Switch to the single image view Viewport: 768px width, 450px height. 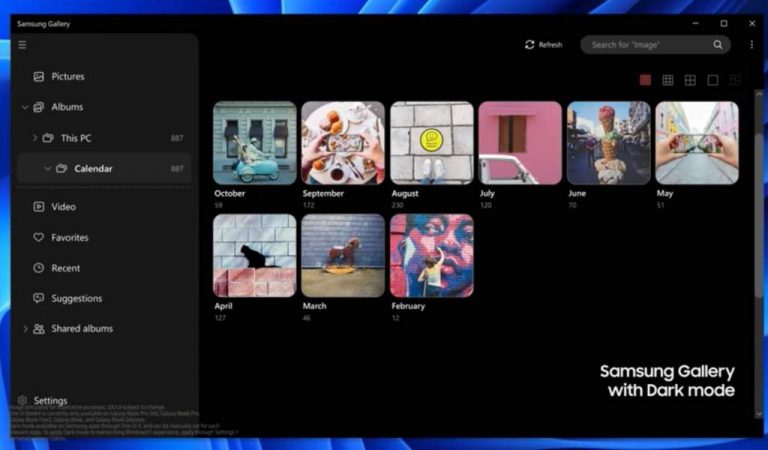[713, 80]
